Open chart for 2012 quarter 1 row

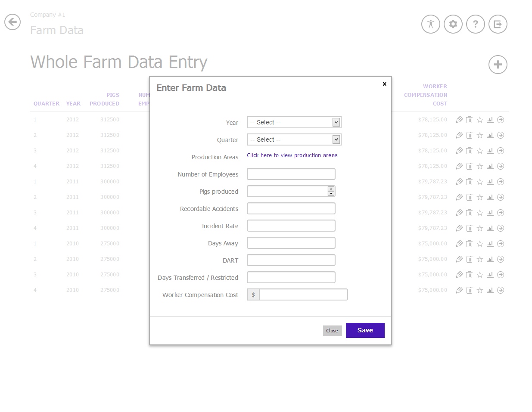pyautogui.click(x=490, y=120)
